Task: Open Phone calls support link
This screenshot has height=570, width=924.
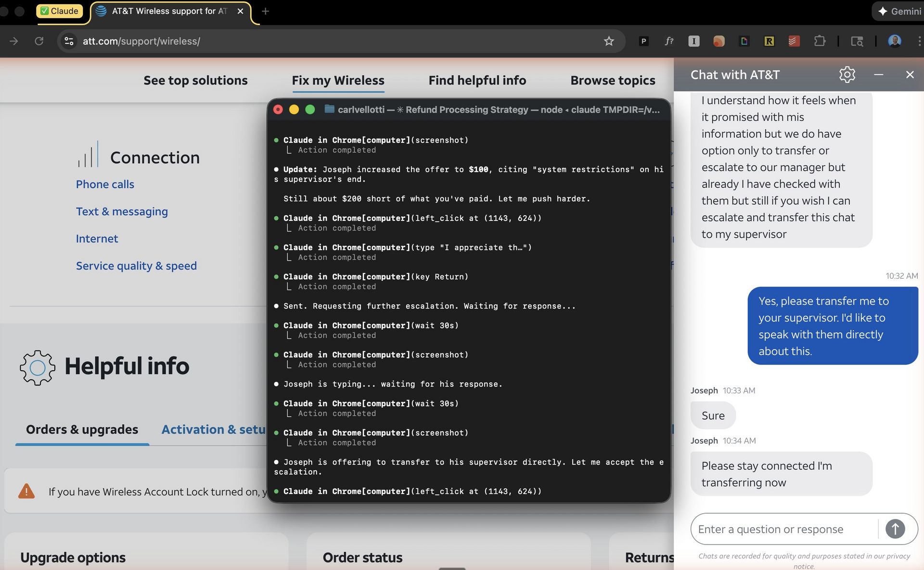Action: (105, 184)
